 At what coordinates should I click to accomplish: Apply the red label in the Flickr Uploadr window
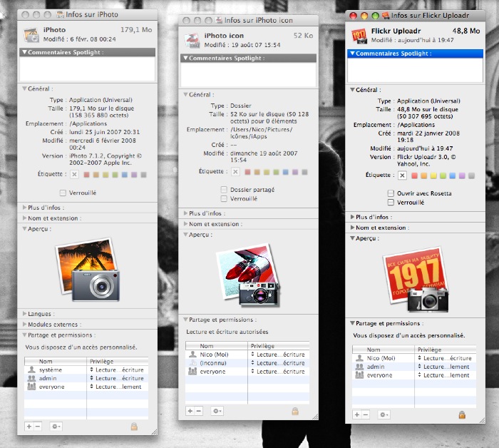point(414,175)
